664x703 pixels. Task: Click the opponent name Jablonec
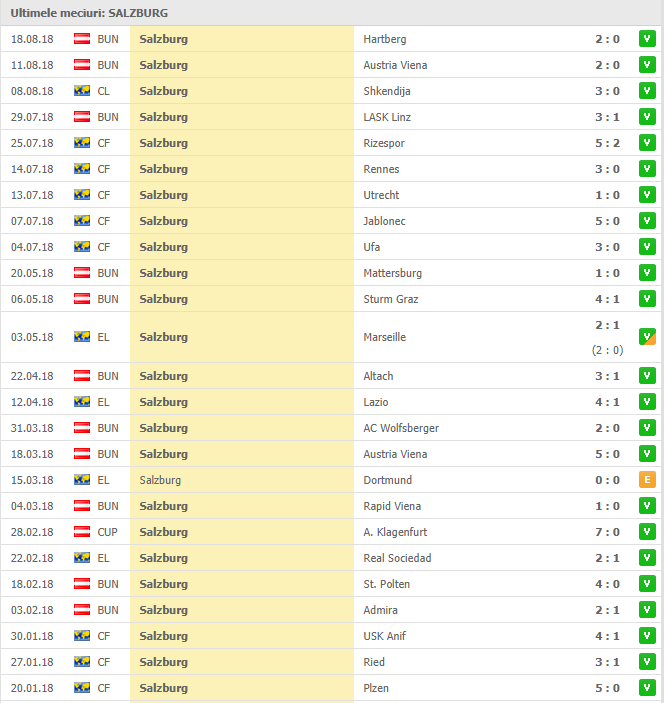[384, 221]
